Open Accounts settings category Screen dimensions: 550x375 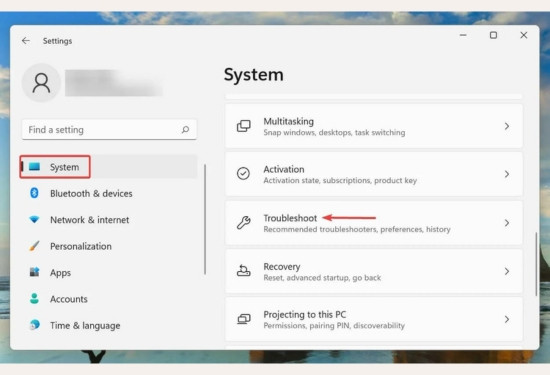68,299
